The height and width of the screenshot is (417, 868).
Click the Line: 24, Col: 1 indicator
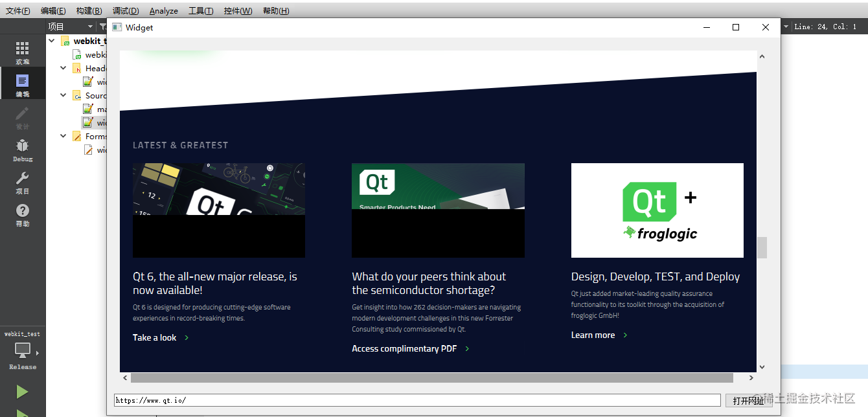[825, 27]
